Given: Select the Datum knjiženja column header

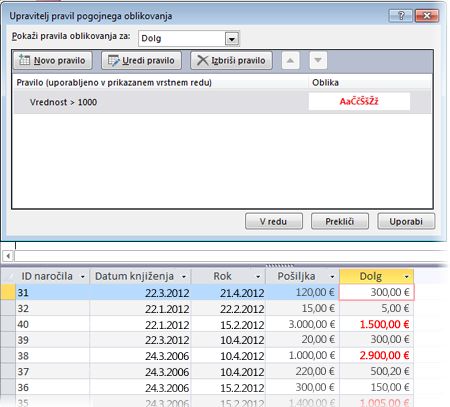Looking at the screenshot, I should tap(140, 276).
